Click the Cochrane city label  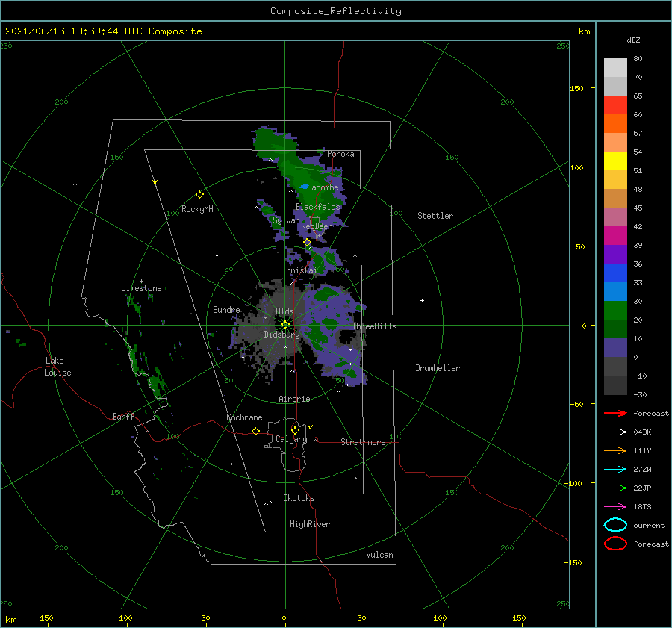pyautogui.click(x=244, y=417)
